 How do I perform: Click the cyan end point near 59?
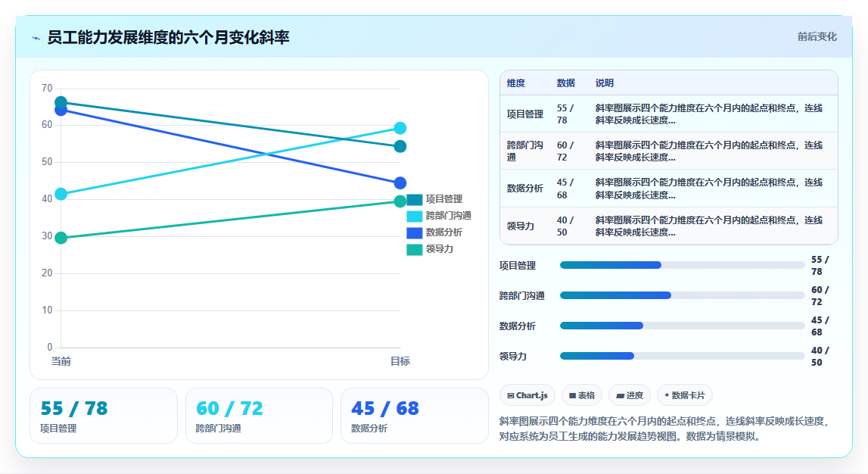point(400,128)
